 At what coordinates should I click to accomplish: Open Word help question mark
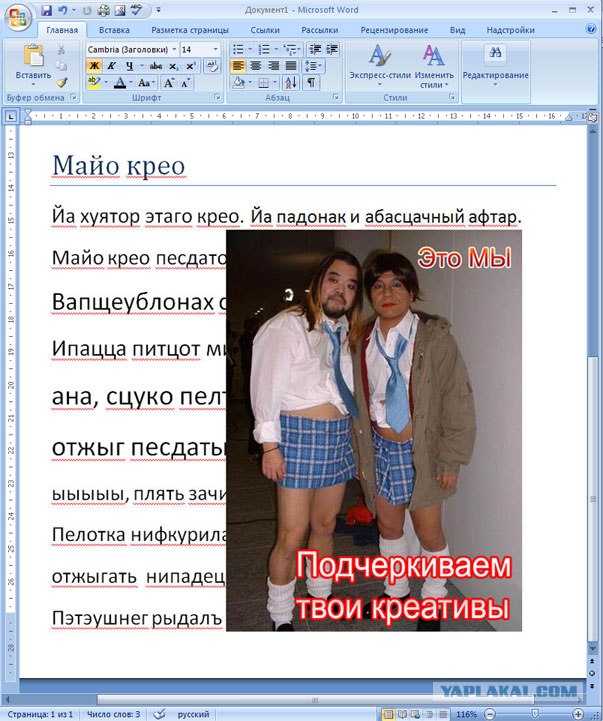[592, 29]
